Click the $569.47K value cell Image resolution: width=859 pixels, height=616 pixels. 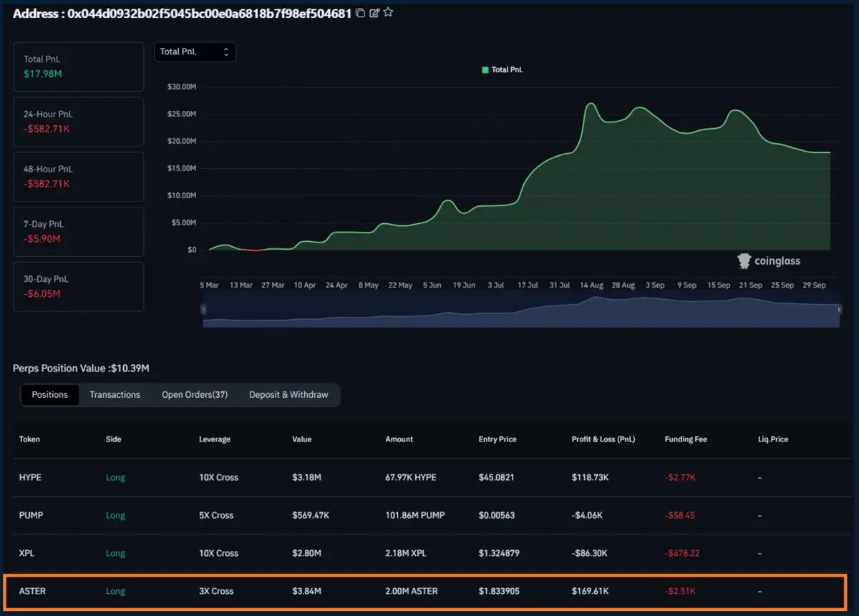pos(311,515)
